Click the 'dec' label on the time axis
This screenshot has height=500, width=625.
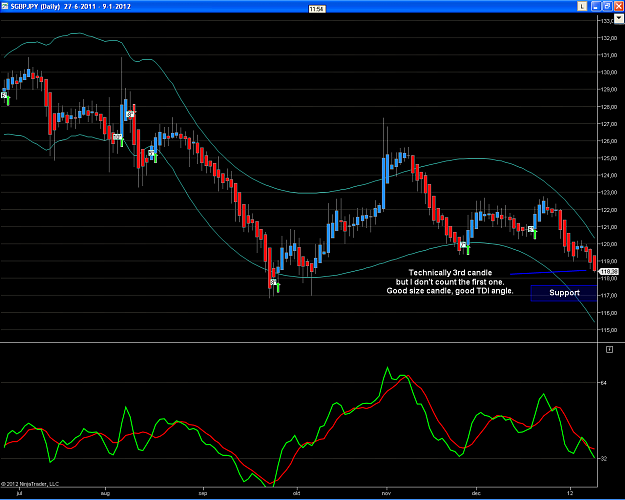coord(476,493)
